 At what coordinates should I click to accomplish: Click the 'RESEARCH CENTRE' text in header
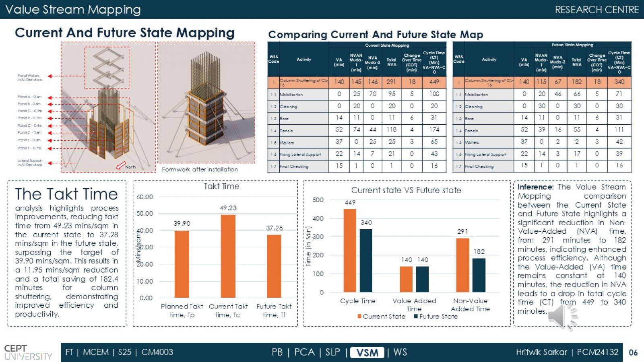point(597,10)
